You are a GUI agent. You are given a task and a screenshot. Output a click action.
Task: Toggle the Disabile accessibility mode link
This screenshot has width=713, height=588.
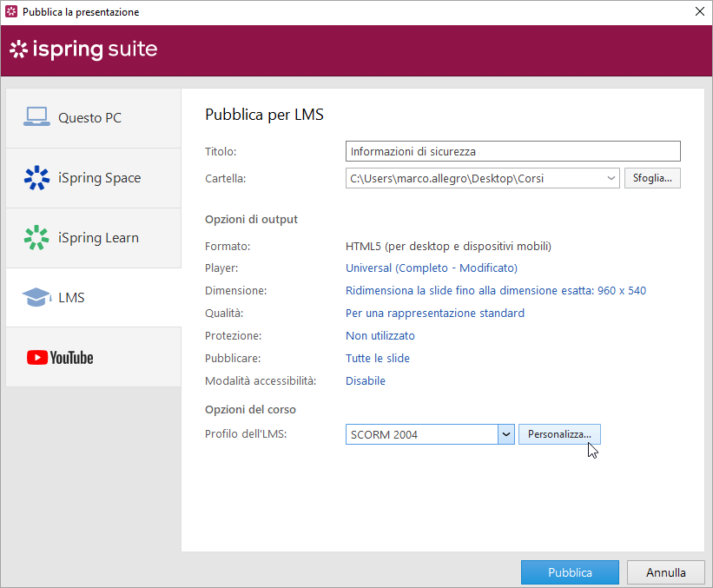(365, 381)
